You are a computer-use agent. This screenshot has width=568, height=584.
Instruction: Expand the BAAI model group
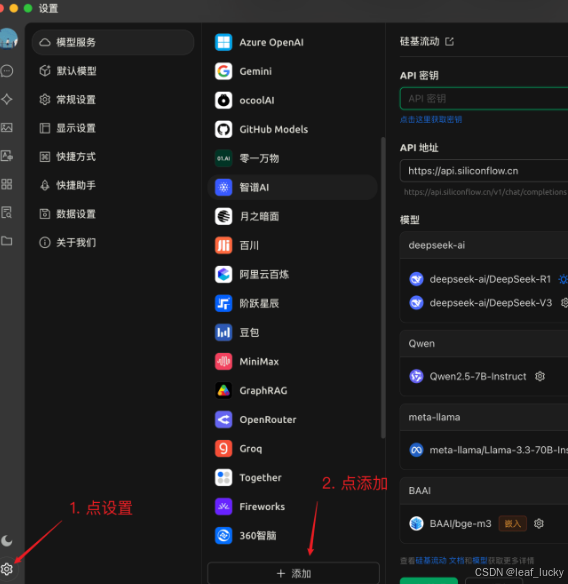484,491
